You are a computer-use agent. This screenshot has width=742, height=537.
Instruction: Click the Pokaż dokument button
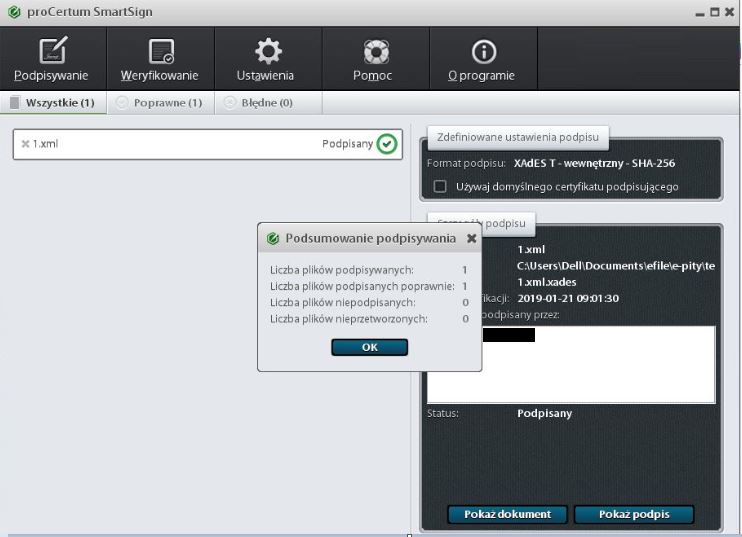pyautogui.click(x=507, y=514)
